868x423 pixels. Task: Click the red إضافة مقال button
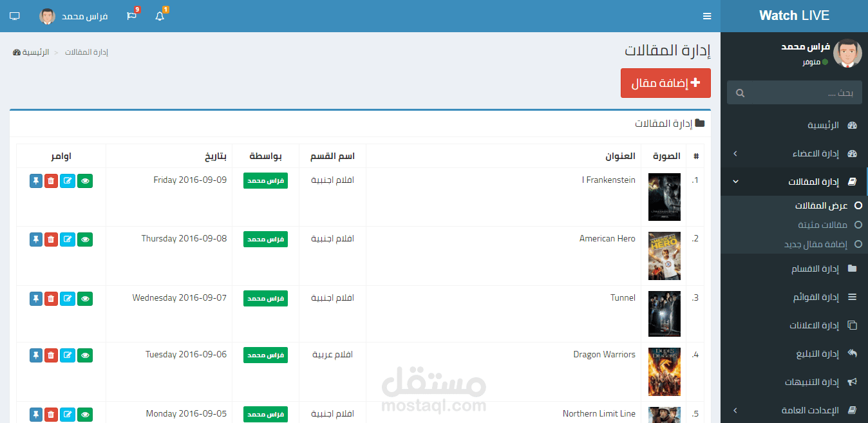click(666, 83)
